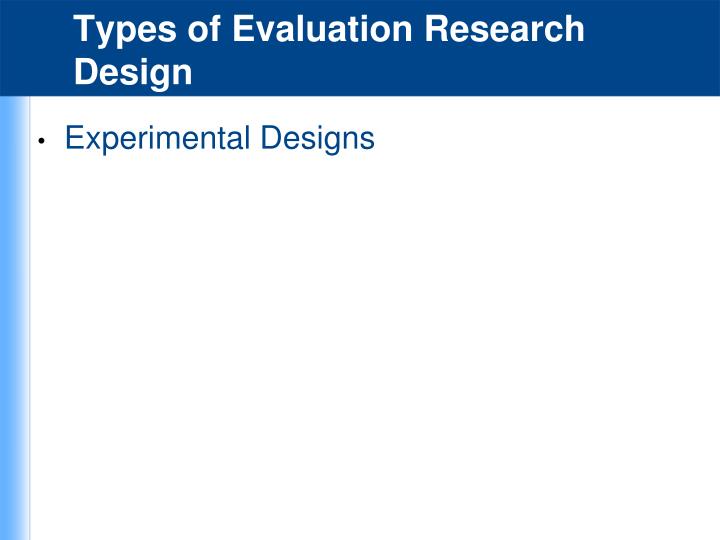The height and width of the screenshot is (540, 720).
Task: Click the "g" in title word "Design"
Action: pos(154,77)
